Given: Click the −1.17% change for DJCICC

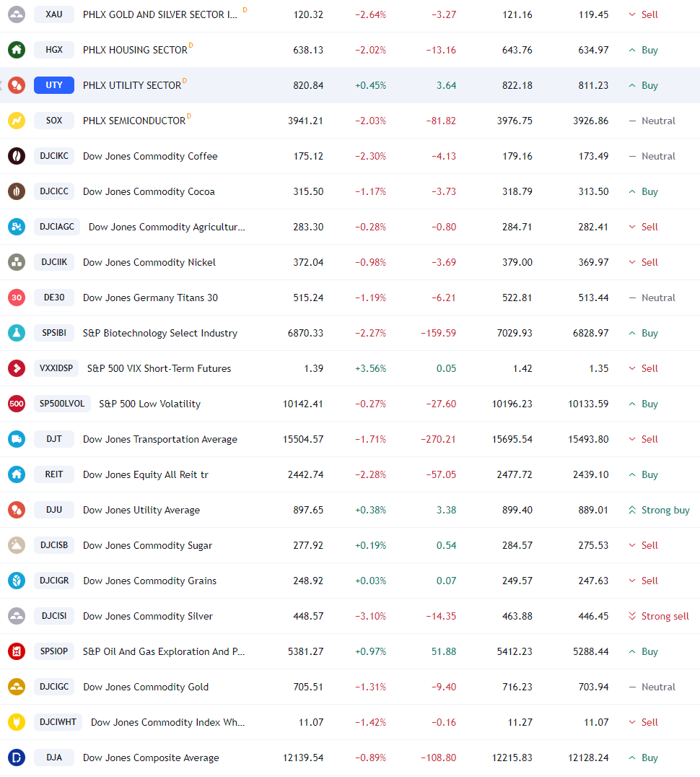Looking at the screenshot, I should [x=370, y=192].
